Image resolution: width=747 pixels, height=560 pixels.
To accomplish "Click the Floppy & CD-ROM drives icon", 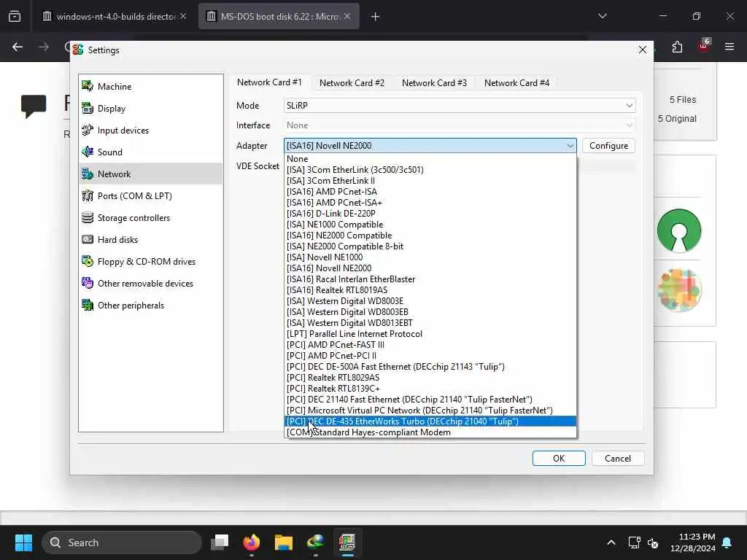I will point(88,262).
